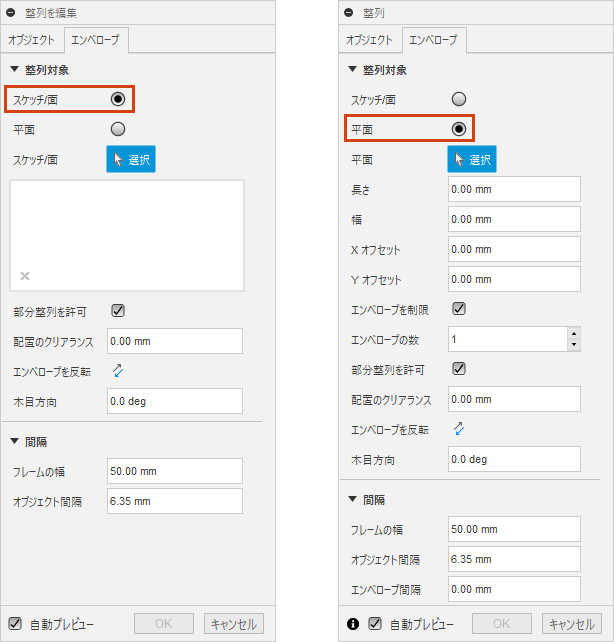614x642 pixels.
Task: Click the 長さ input field
Action: click(x=514, y=189)
